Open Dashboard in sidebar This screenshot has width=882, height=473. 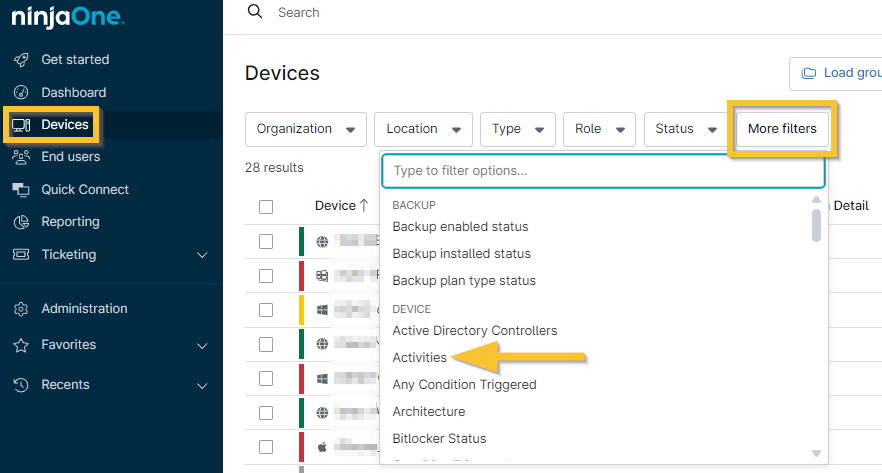[74, 92]
